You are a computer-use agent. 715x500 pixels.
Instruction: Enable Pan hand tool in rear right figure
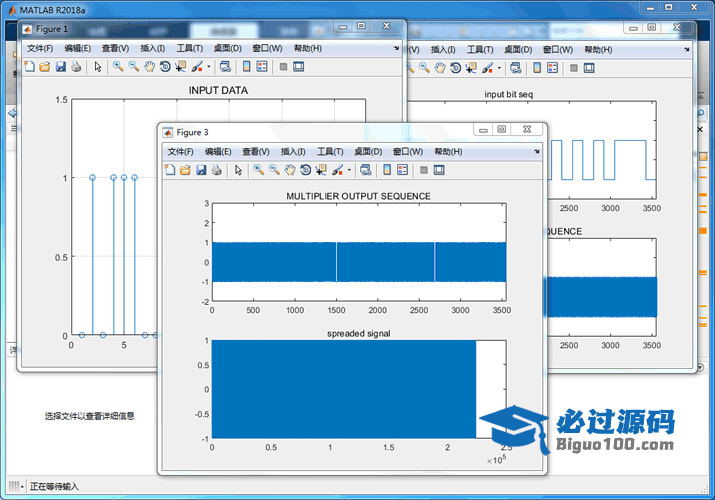click(x=440, y=68)
